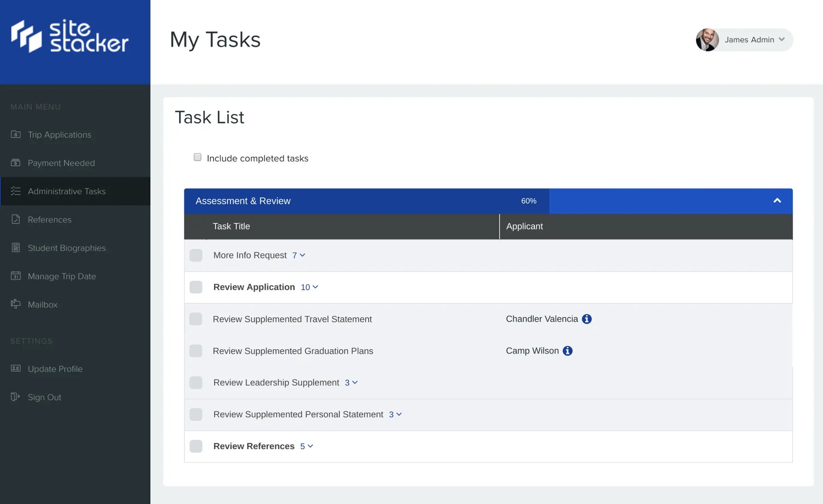The height and width of the screenshot is (504, 823).
Task: Click info icon beside Camp Wilson
Action: 568,351
